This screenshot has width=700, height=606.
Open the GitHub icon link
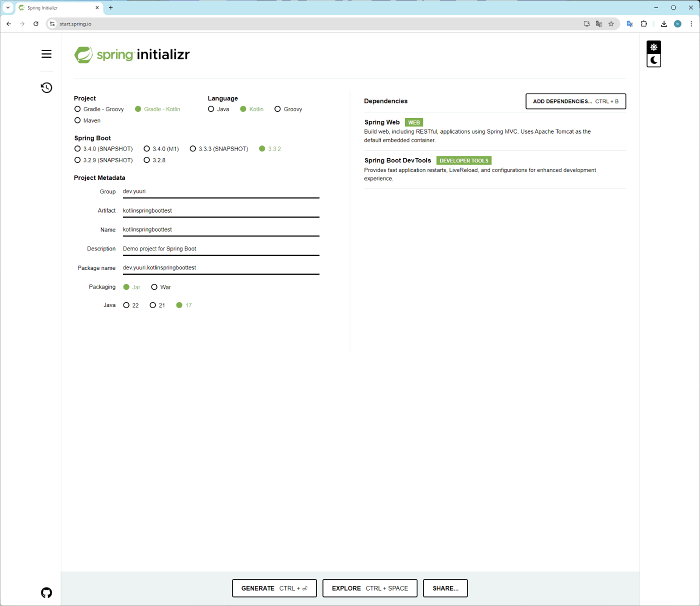tap(46, 592)
